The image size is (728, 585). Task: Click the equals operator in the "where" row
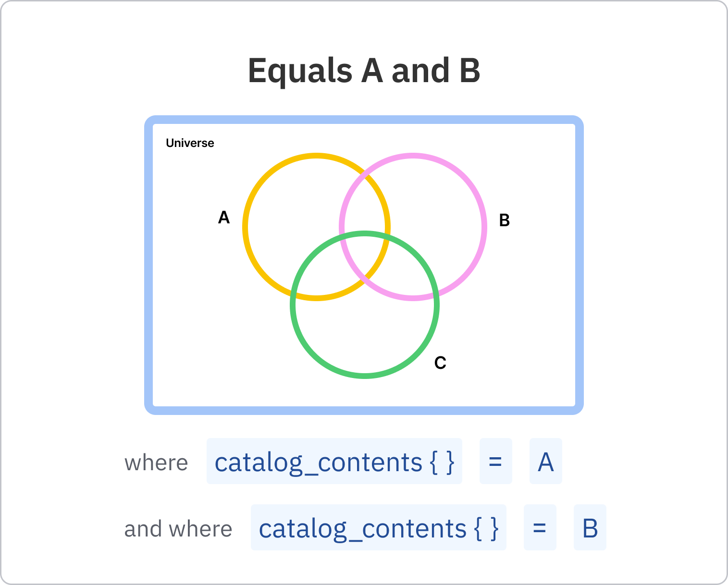(495, 461)
